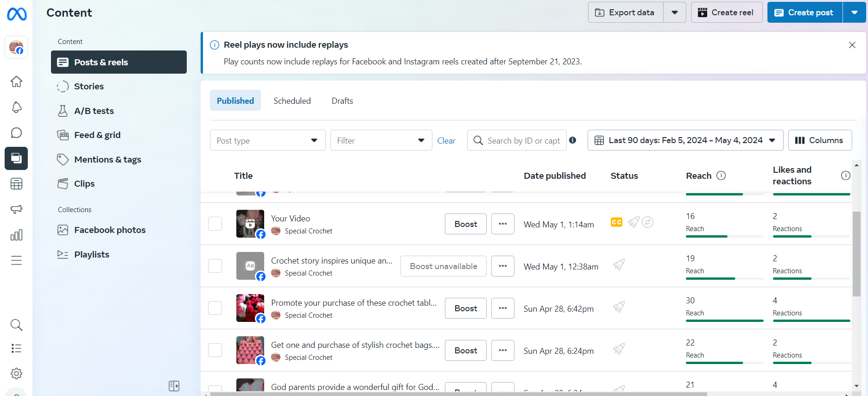This screenshot has width=868, height=396.
Task: Click the Clear filters link
Action: click(x=446, y=141)
